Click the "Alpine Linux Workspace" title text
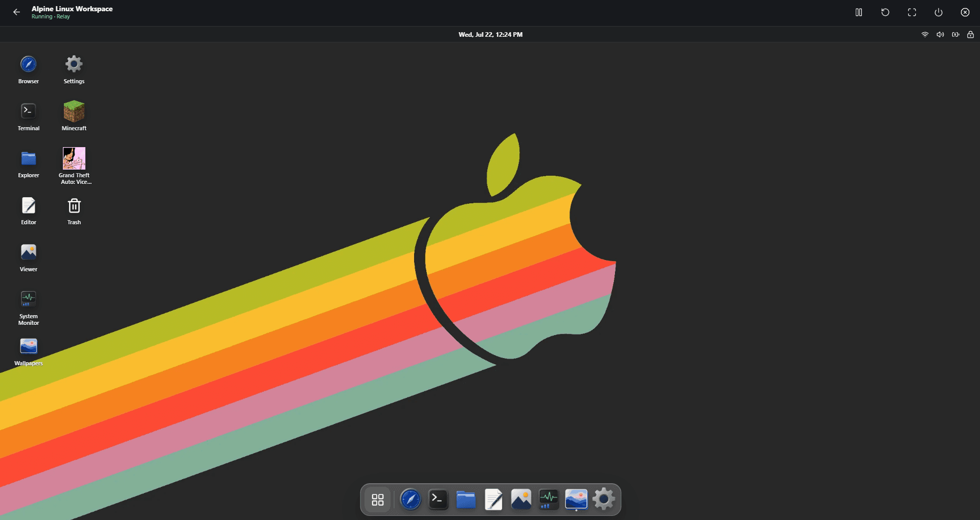 72,9
